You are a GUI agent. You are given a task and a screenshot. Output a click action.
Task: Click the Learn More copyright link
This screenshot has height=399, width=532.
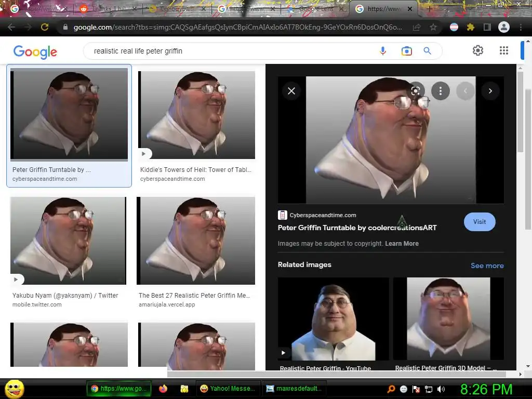click(x=402, y=244)
